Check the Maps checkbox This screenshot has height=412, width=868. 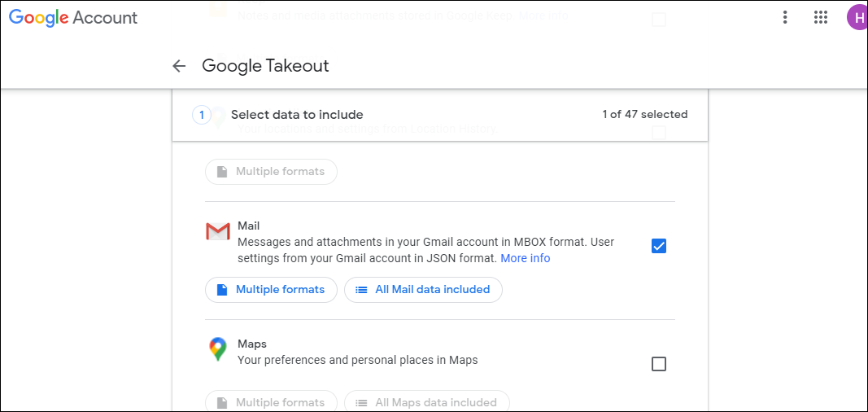pos(659,364)
